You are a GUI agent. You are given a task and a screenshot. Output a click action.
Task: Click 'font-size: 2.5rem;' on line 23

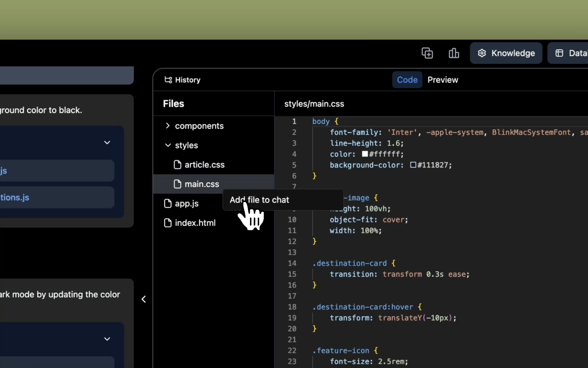click(x=369, y=362)
